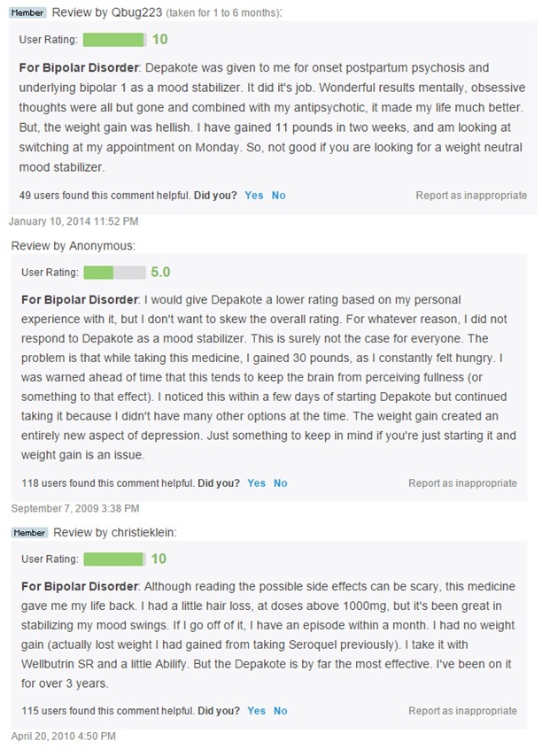Screen dimensions: 542x756
Task: Click the April 20, 2010 timestamp
Action: click(63, 737)
